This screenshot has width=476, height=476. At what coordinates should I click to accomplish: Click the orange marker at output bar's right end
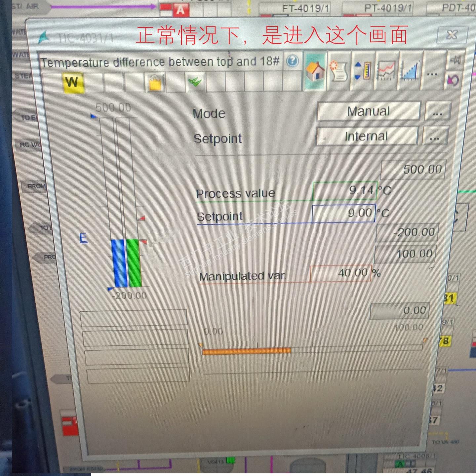pyautogui.click(x=425, y=340)
